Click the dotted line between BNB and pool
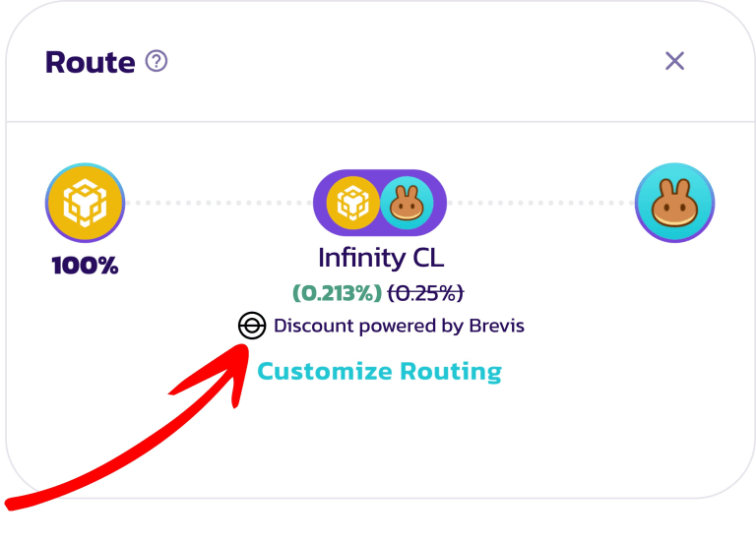 (219, 204)
